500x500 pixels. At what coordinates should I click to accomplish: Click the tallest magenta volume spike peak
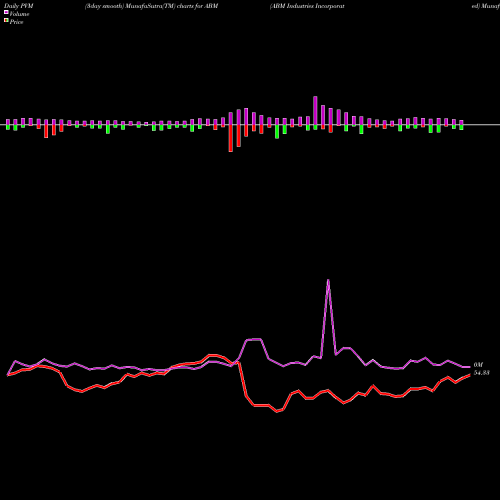tap(328, 280)
